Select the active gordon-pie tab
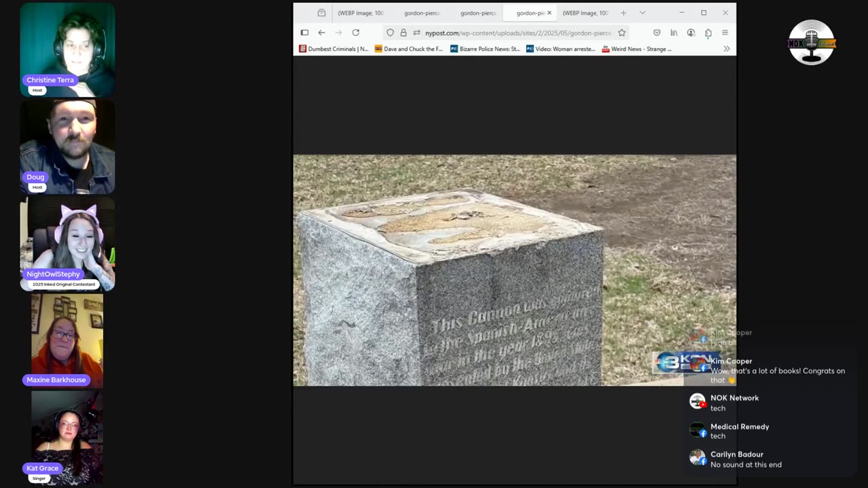Image resolution: width=868 pixels, height=488 pixels. tap(530, 13)
